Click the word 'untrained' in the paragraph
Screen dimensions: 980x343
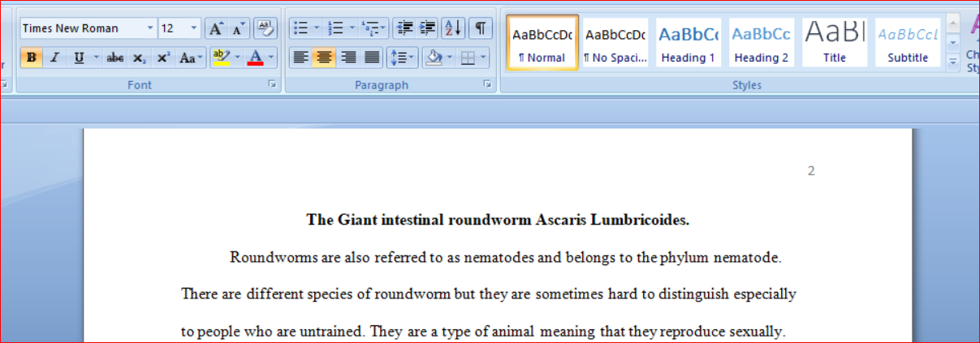(331, 331)
